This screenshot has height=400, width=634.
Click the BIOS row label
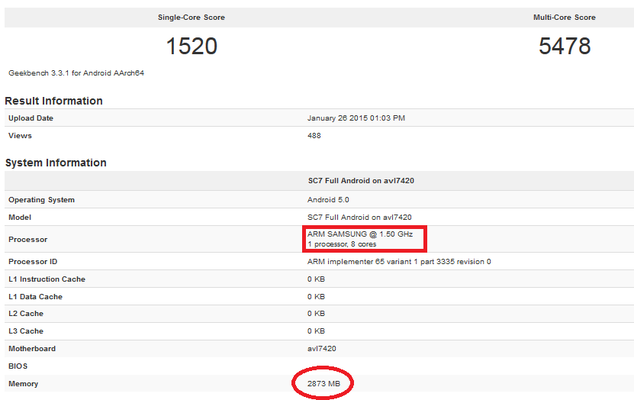[18, 366]
